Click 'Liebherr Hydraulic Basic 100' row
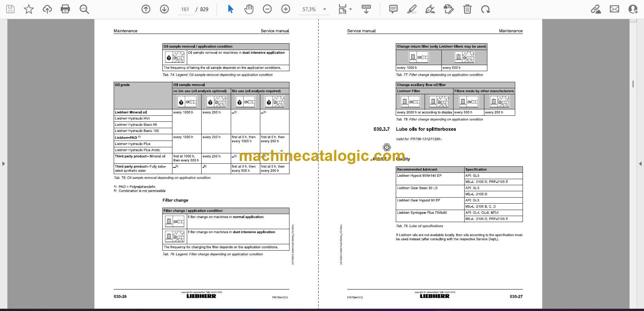 (x=143, y=131)
